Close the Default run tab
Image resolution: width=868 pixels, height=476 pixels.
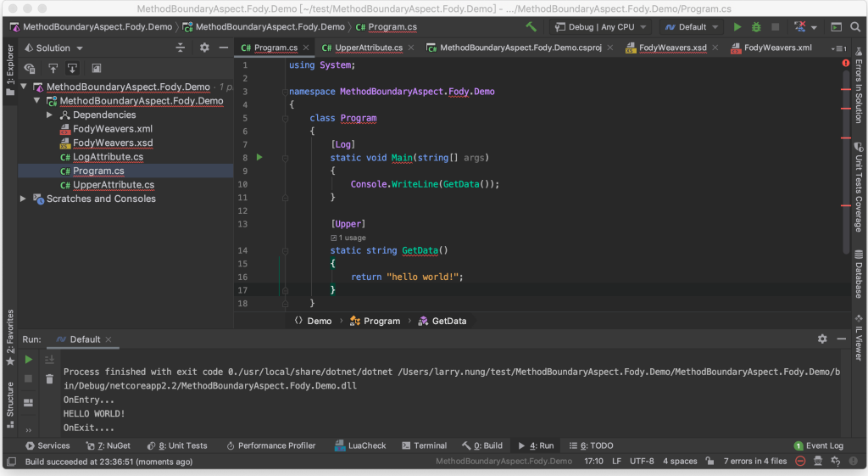[108, 339]
